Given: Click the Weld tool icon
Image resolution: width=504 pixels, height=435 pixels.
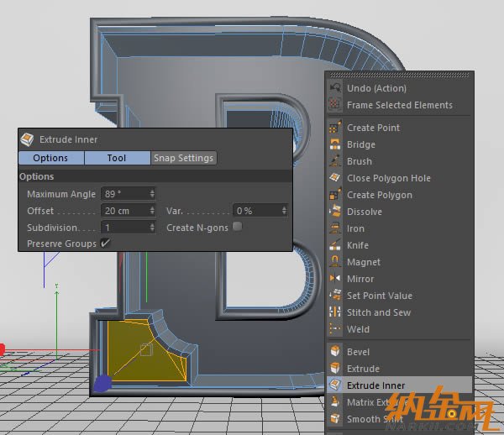Looking at the screenshot, I should click(x=335, y=328).
